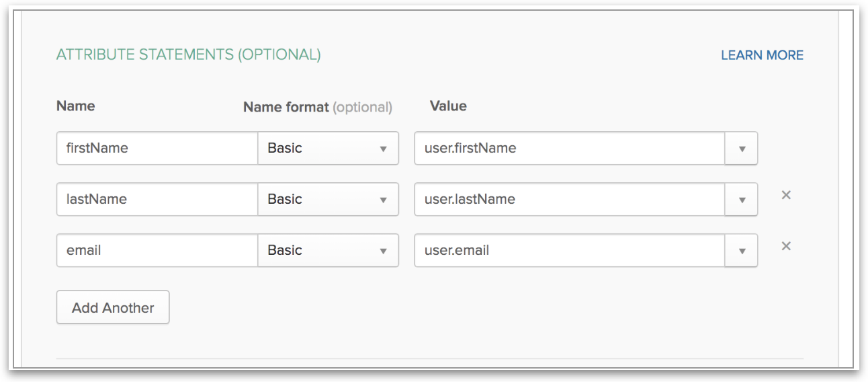This screenshot has width=868, height=382.
Task: Open the user.firstName value dropdown arrow
Action: pos(742,149)
